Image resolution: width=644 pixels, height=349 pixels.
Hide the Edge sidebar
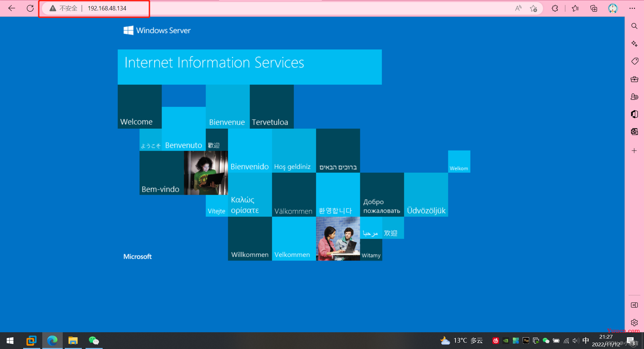coord(634,305)
